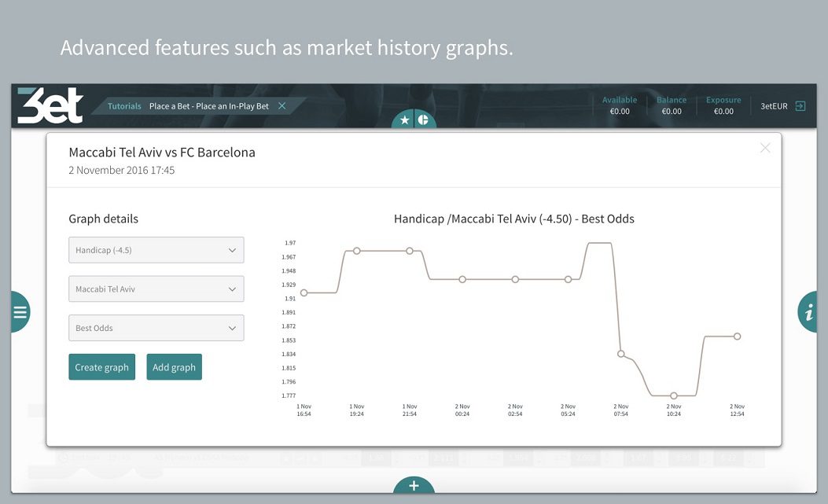Viewport: 828px width, 504px height.
Task: Close the market history graph dialog
Action: (765, 148)
